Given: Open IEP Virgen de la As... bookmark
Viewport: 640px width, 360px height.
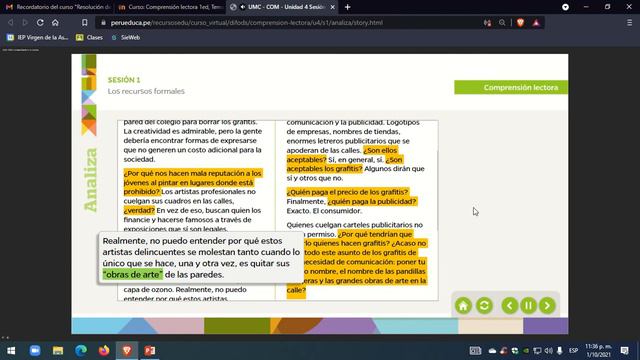Looking at the screenshot, I should point(38,37).
